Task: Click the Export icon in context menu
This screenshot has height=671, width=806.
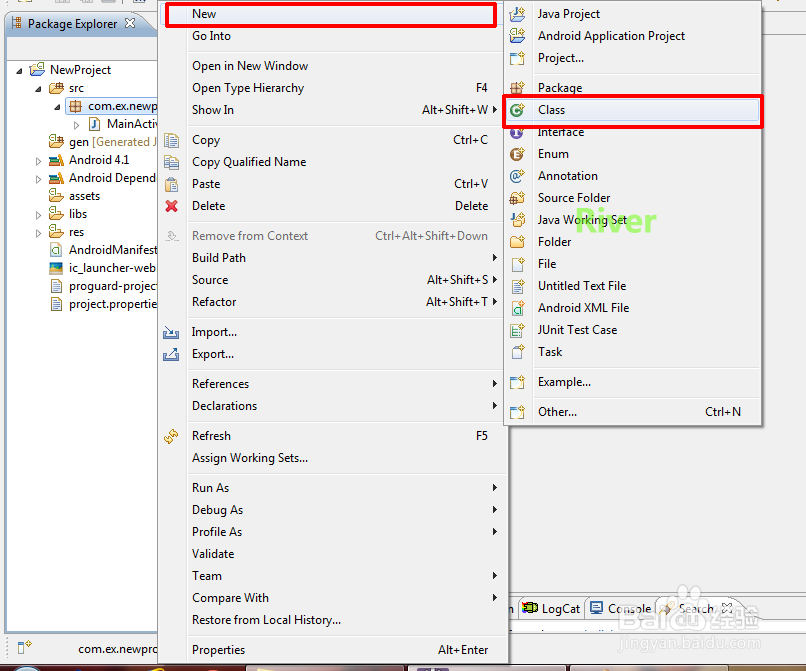Action: [x=171, y=354]
